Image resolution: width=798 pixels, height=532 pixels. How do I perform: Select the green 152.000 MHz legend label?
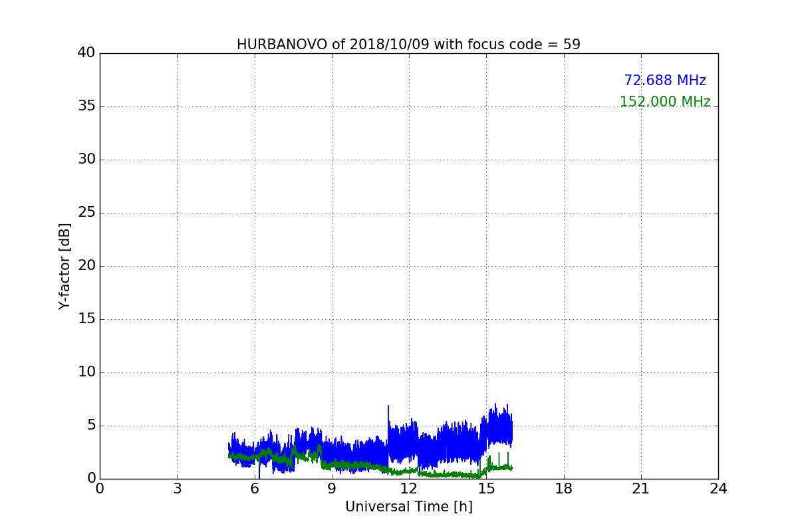click(x=665, y=102)
